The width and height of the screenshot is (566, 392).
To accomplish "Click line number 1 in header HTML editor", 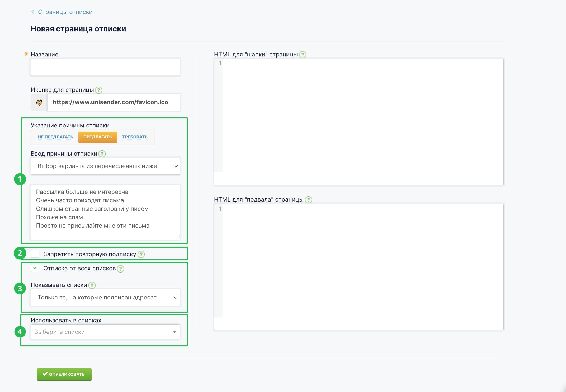I will tap(220, 64).
